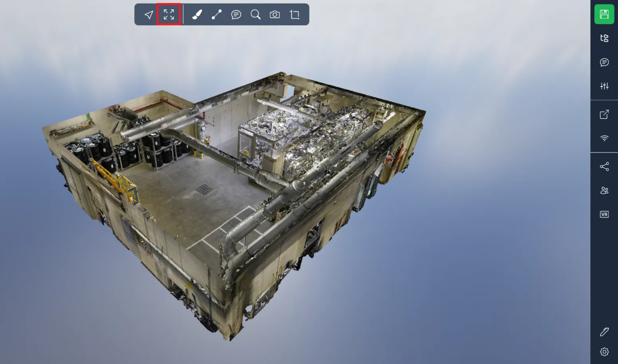Toggle the wifi streaming icon
Viewport: 618px width, 364px height.
pos(604,138)
